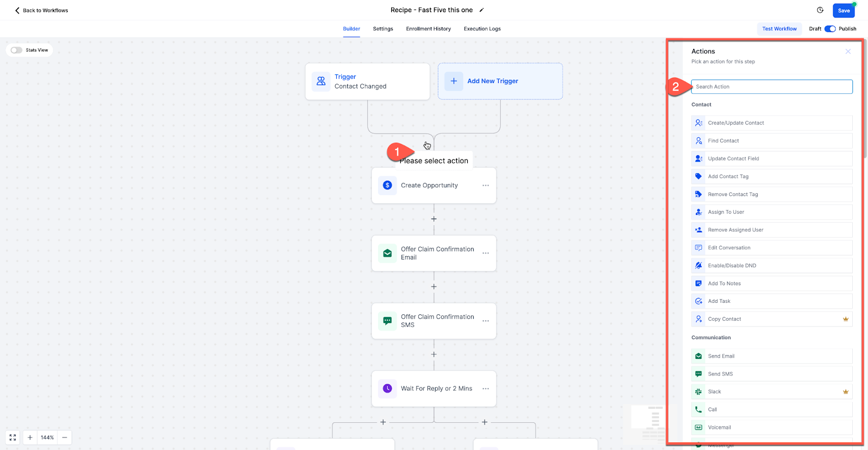Select the Add Contact Tag icon
Image resolution: width=868 pixels, height=450 pixels.
[x=699, y=176]
